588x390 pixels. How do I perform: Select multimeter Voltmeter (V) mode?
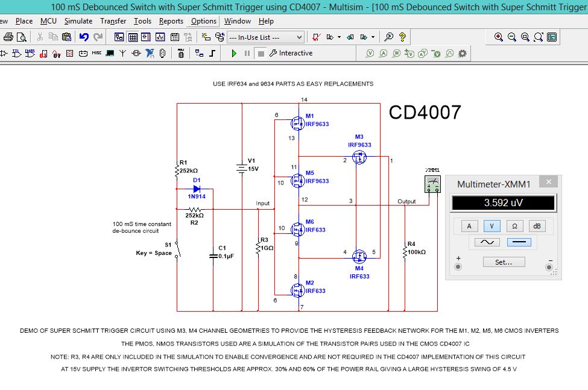492,226
